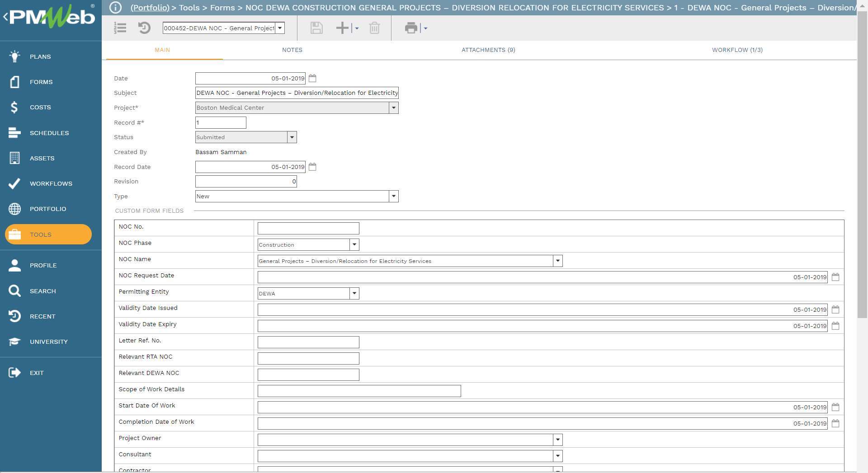This screenshot has width=868, height=473.
Task: Open the Search magnifier icon
Action: point(14,291)
